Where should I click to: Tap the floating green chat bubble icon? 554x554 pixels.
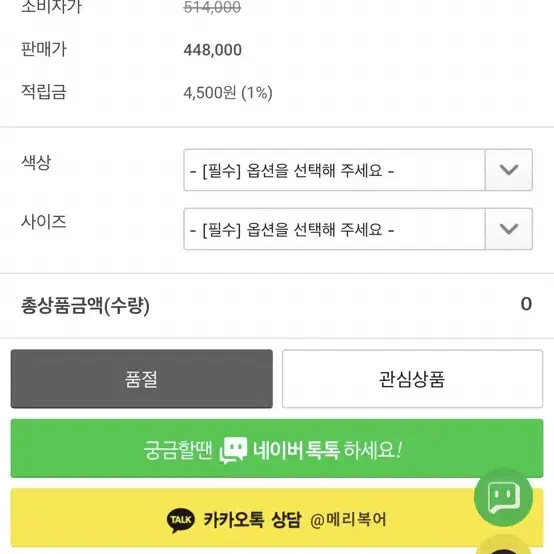(503, 497)
